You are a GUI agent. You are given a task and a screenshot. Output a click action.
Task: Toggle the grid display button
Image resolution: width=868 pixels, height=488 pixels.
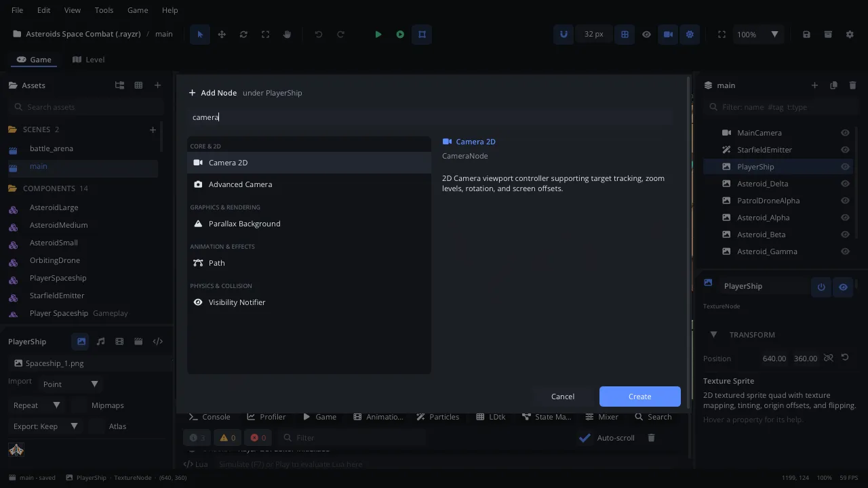click(x=625, y=35)
